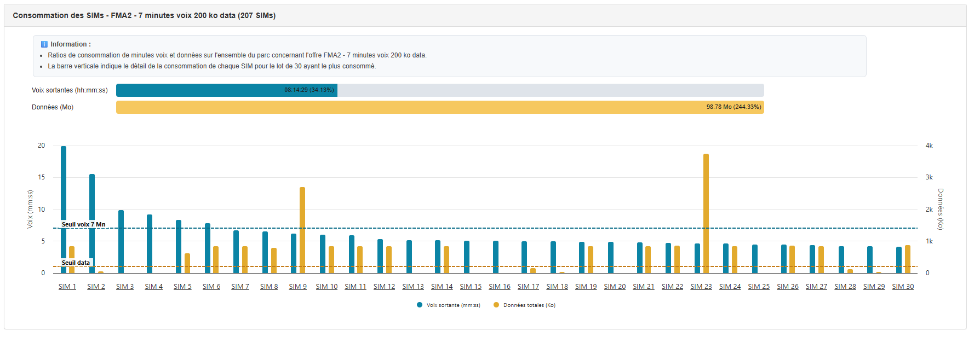
Task: Click the blue voice bar for SIM 2
Action: point(92,197)
